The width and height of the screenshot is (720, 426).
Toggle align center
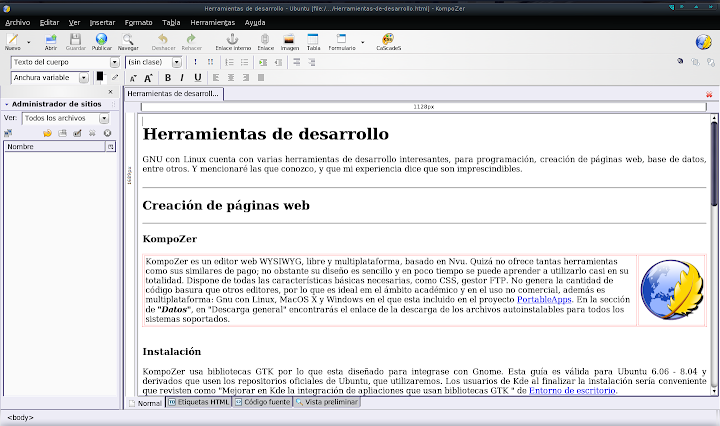[x=231, y=78]
